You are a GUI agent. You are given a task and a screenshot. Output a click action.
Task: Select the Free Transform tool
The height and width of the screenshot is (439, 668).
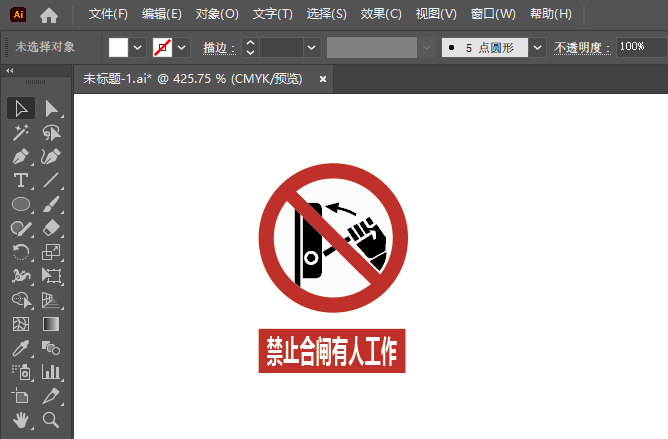pos(51,276)
